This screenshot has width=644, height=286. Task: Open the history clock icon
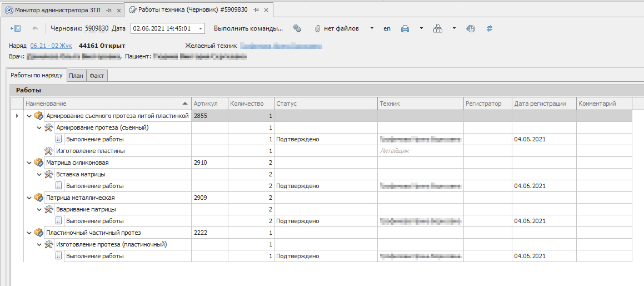coord(471,28)
